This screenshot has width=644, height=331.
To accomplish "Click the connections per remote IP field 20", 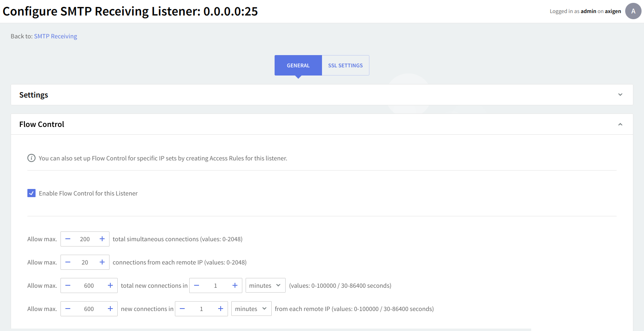I will 85,262.
